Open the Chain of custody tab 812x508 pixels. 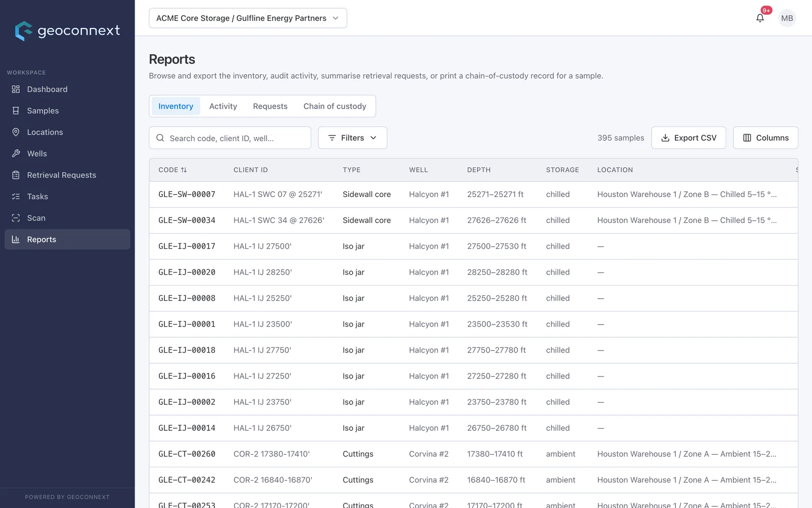335,106
